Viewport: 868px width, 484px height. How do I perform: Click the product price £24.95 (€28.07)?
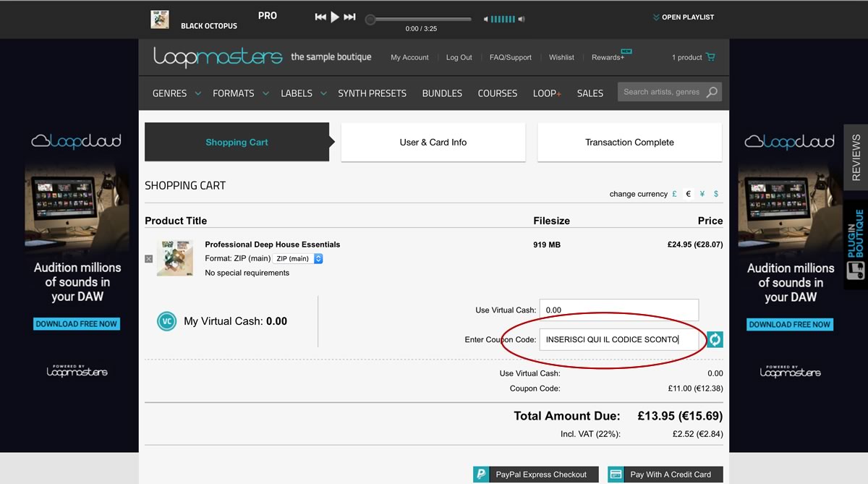pos(695,245)
